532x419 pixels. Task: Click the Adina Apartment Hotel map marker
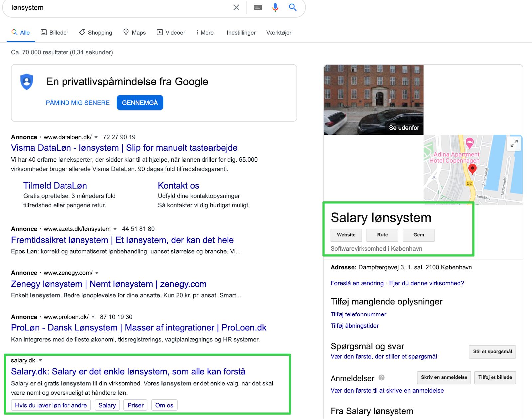[469, 143]
